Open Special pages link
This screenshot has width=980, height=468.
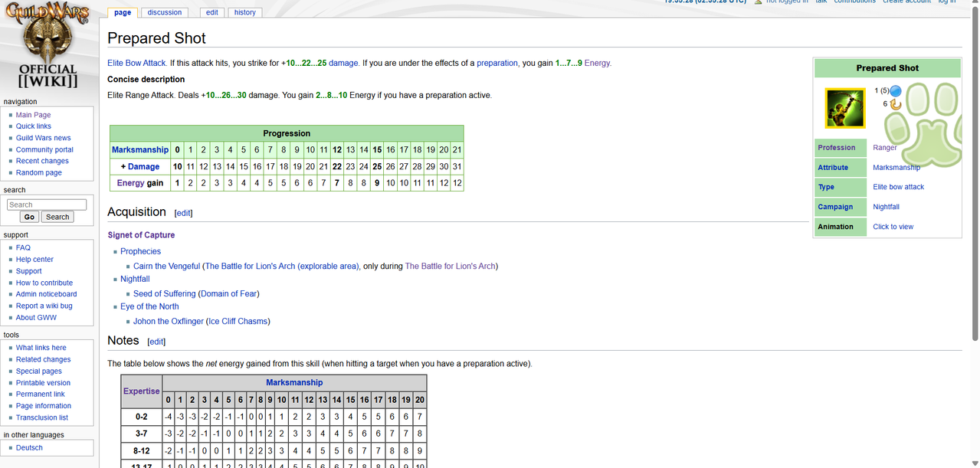click(39, 371)
